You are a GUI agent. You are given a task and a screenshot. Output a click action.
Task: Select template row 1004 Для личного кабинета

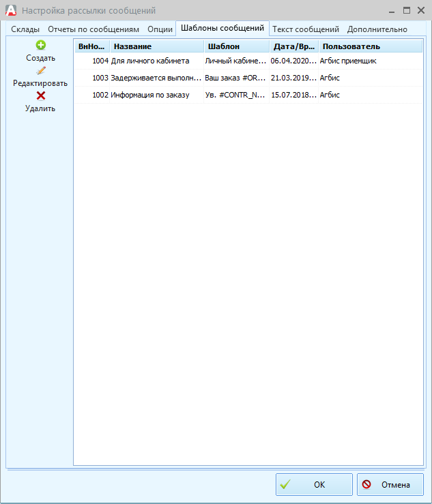pos(150,61)
